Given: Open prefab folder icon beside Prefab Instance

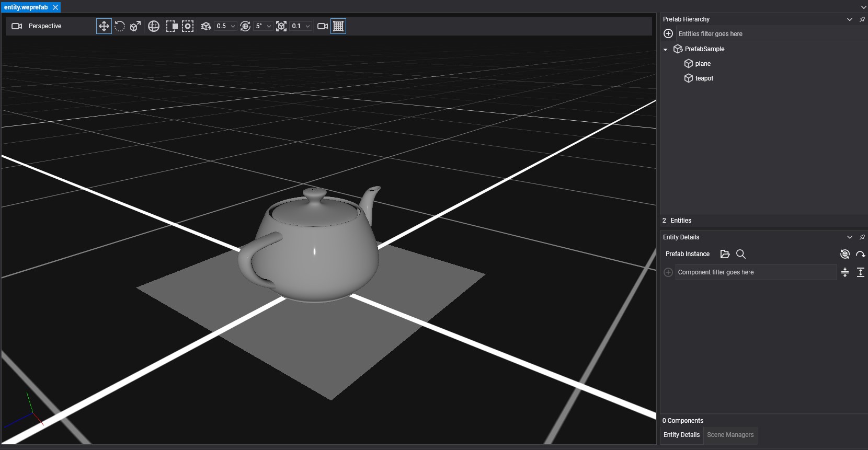Looking at the screenshot, I should pyautogui.click(x=725, y=254).
